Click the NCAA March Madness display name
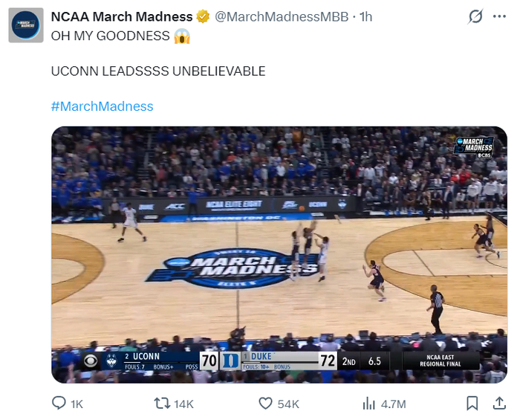 click(121, 16)
